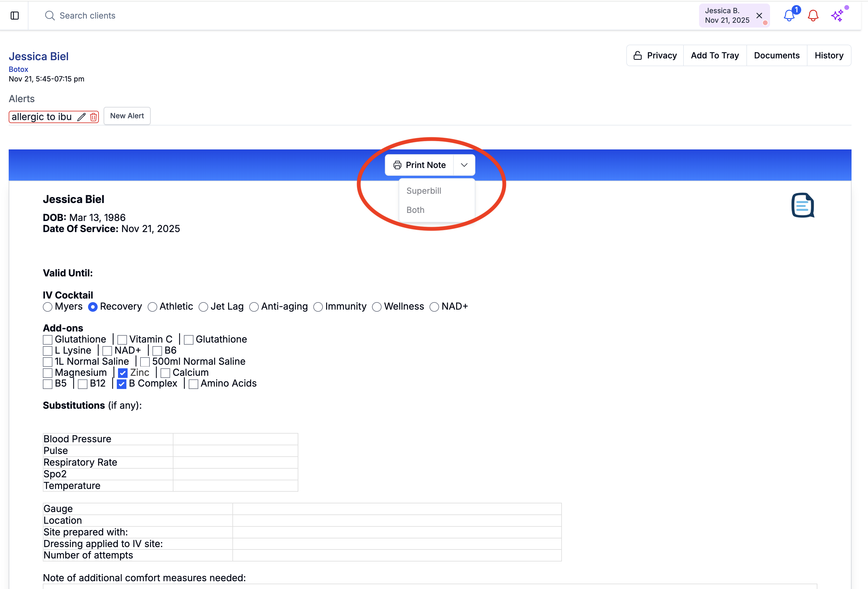Screen dimensions: 868x589
Task: Toggle the sidebar panel icon
Action: click(15, 15)
